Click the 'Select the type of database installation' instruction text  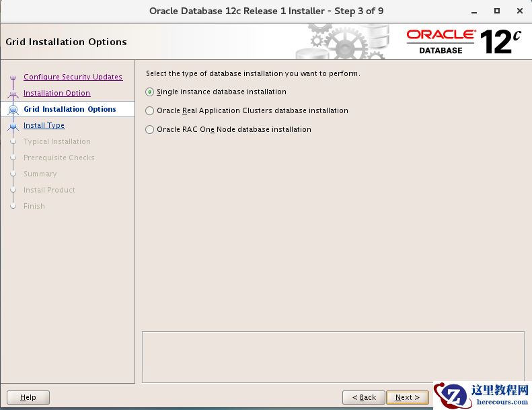(x=253, y=73)
